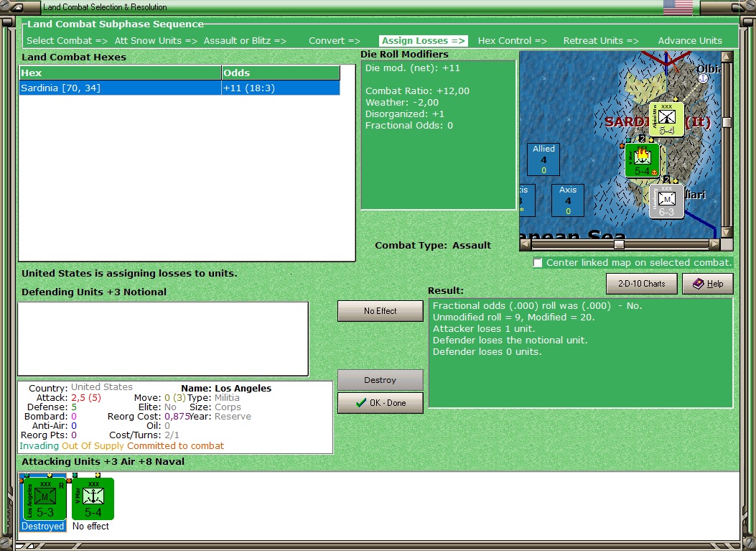The height and width of the screenshot is (551, 756).
Task: Click the empty Defending Units list box
Action: [x=163, y=338]
